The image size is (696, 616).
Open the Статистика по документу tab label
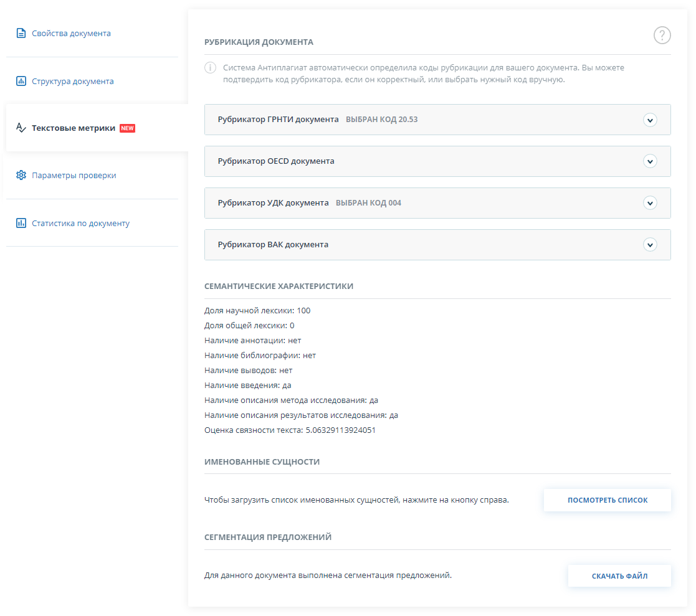80,223
